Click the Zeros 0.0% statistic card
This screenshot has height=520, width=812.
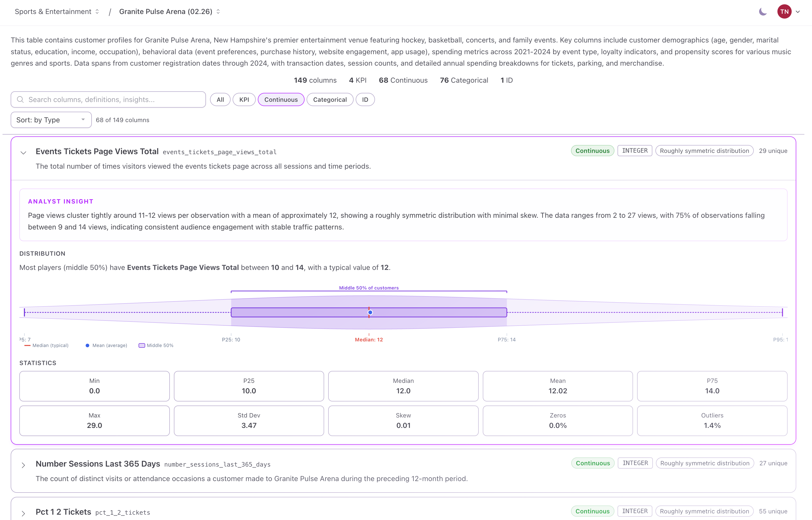pyautogui.click(x=558, y=421)
